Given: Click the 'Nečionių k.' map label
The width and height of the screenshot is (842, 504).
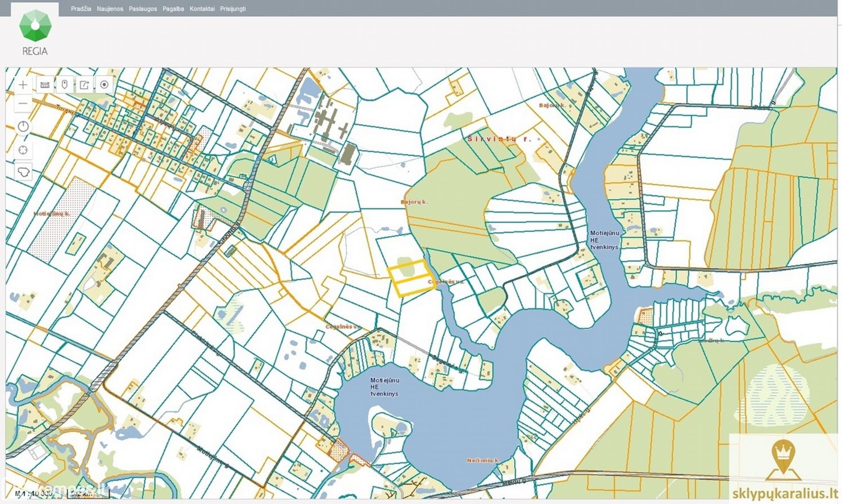Looking at the screenshot, I should tap(483, 460).
